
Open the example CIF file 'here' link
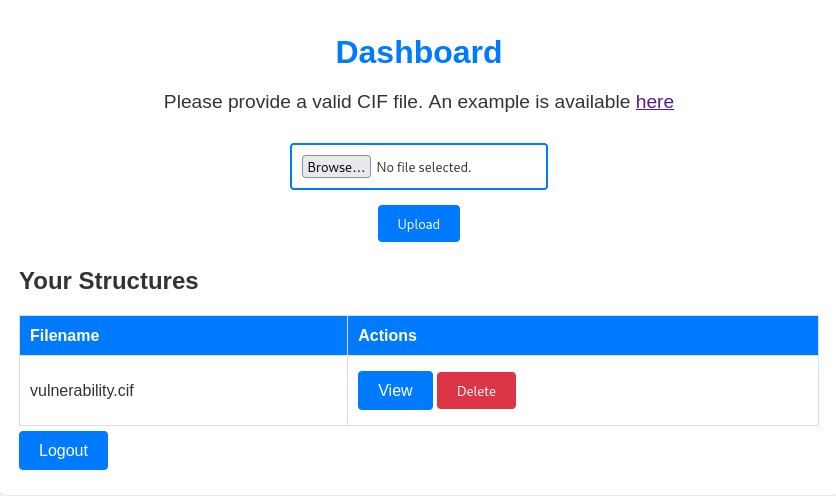(x=655, y=101)
